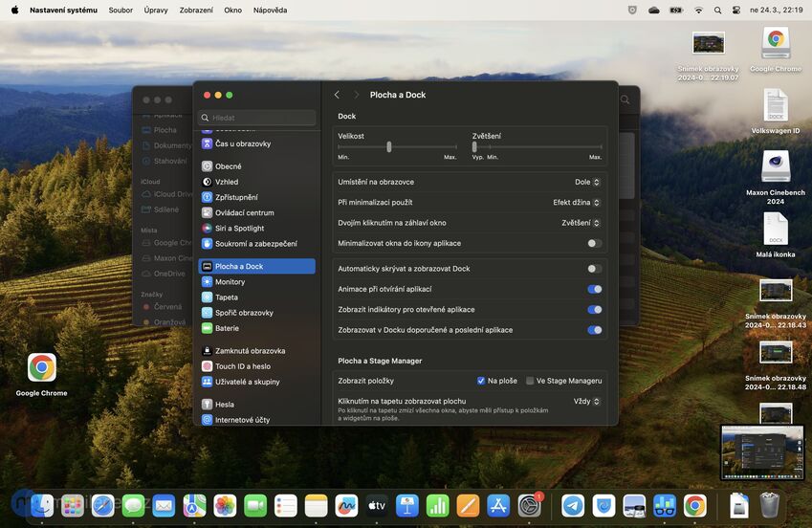Open Touch ID a heslo settings

pos(242,366)
